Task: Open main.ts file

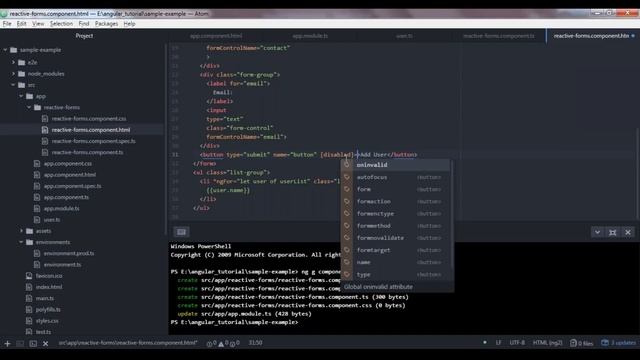Action: coord(44,298)
